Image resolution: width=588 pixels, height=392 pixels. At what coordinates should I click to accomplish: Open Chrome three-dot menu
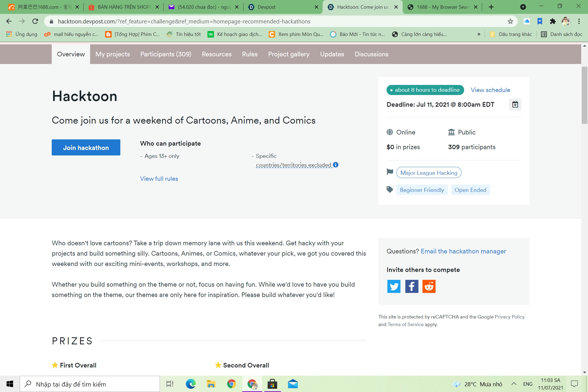[x=579, y=21]
